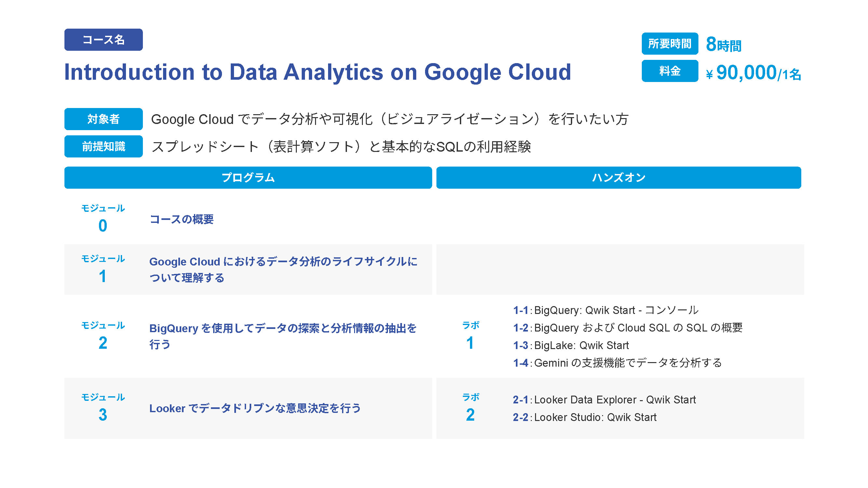Select the 前提知識 label

103,146
